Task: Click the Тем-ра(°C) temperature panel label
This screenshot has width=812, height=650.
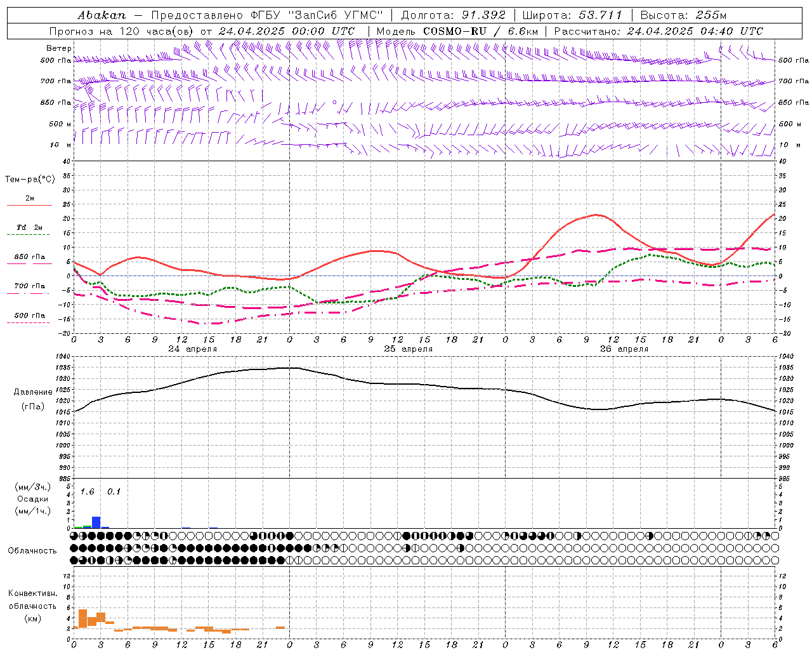Action: click(30, 180)
